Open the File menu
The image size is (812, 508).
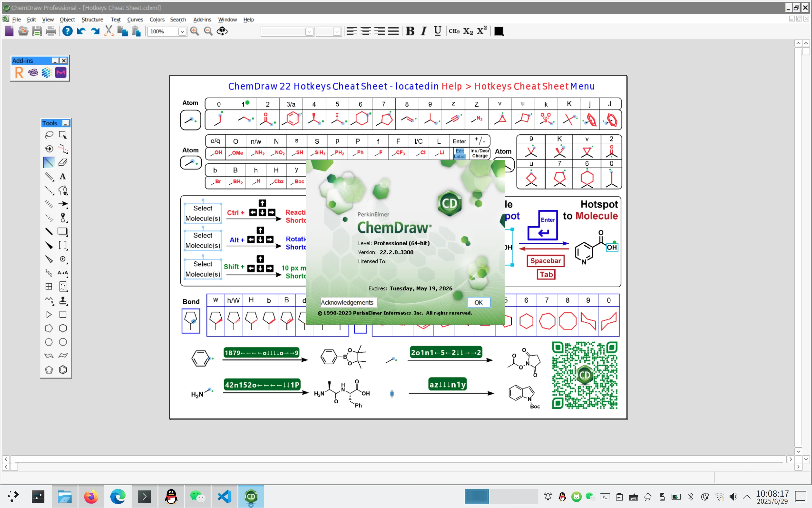pos(16,19)
